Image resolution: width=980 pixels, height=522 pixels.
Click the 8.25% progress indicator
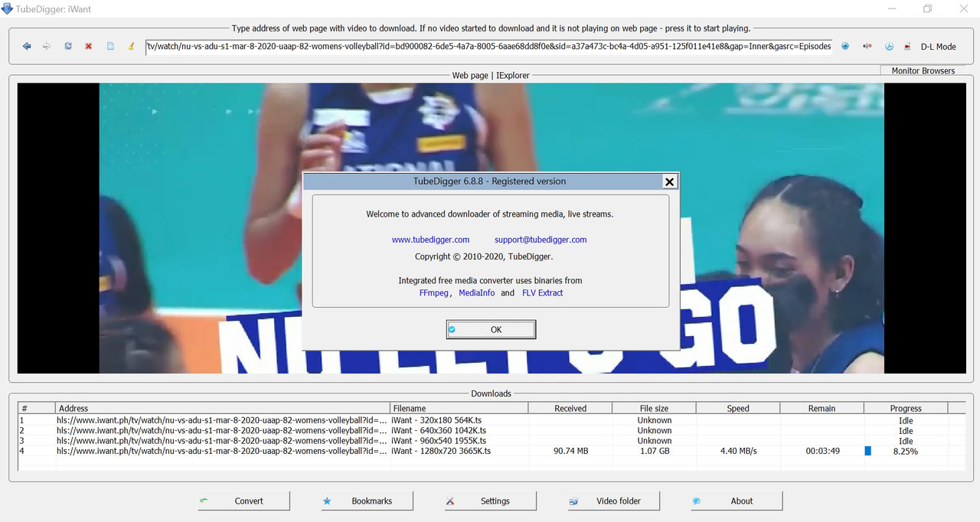(906, 452)
